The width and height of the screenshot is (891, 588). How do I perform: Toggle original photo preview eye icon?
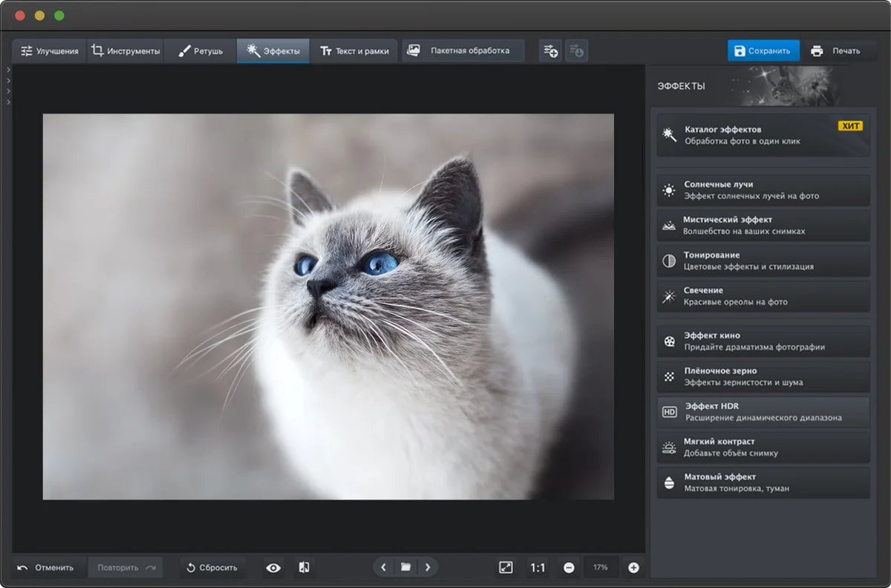[274, 568]
